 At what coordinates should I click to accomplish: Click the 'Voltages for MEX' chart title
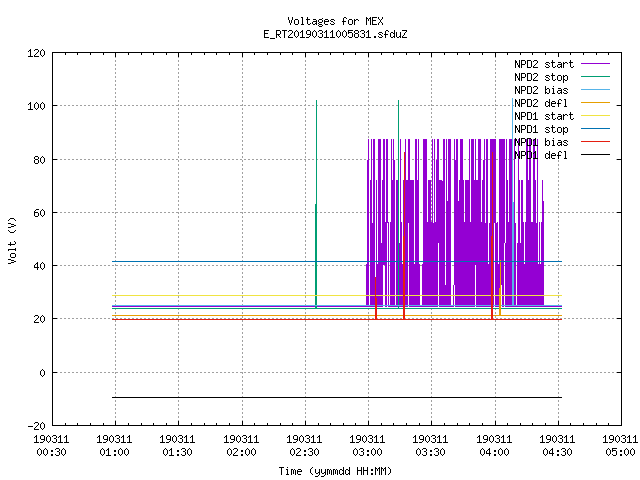click(x=335, y=21)
